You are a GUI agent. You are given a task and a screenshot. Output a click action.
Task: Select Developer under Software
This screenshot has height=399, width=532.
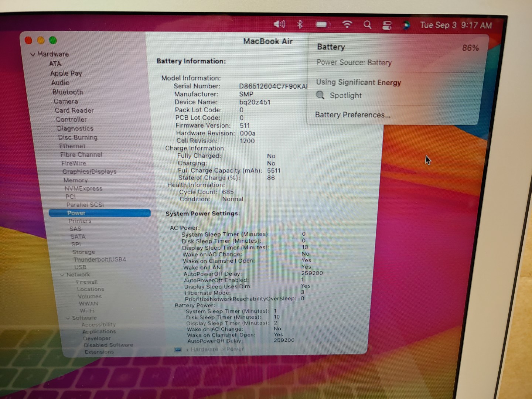pyautogui.click(x=97, y=338)
